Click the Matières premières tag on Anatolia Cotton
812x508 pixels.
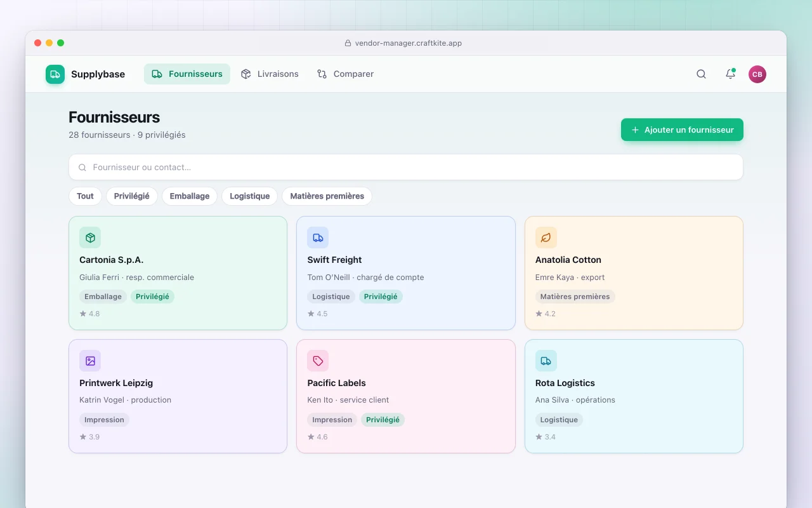[x=575, y=297]
